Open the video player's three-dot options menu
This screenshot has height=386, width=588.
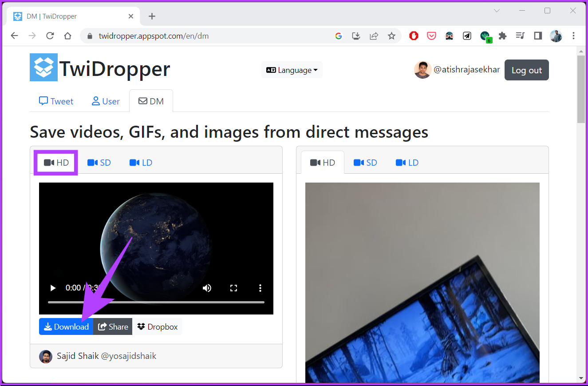(260, 288)
